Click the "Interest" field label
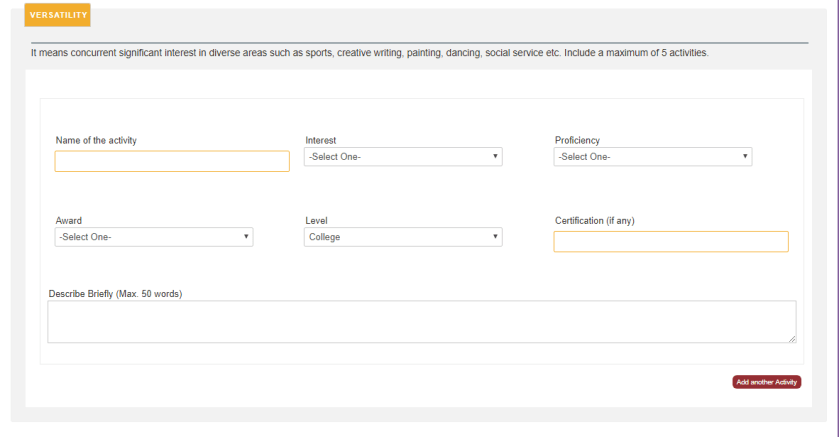Screen dimensions: 839x437 (x=321, y=141)
